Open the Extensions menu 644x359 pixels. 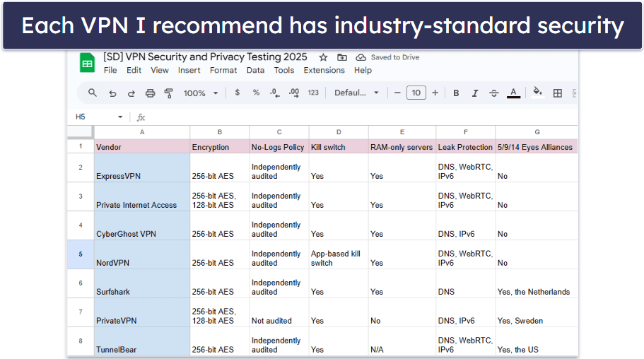tap(324, 70)
